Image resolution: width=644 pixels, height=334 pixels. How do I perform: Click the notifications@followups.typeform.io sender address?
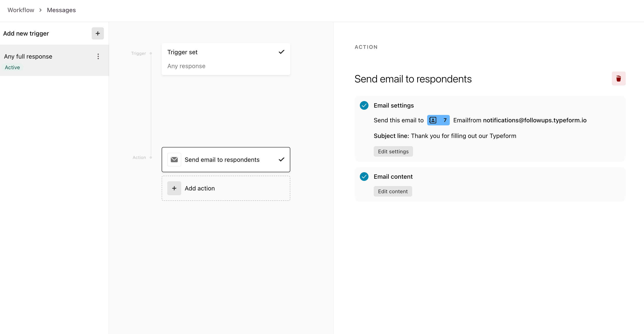[535, 120]
